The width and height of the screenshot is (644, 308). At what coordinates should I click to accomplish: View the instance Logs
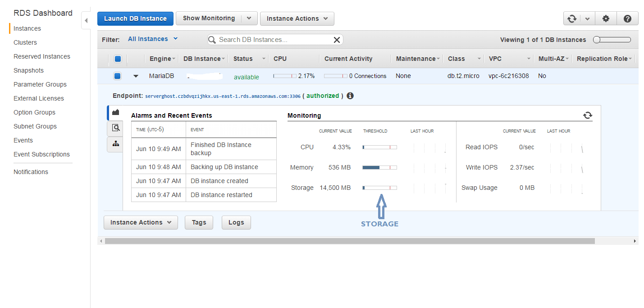pyautogui.click(x=236, y=222)
